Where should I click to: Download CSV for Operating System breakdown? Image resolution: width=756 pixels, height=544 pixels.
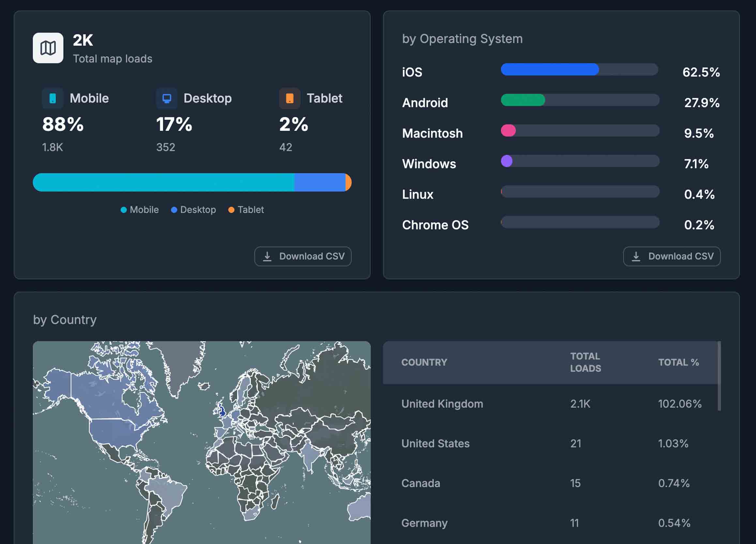click(672, 256)
